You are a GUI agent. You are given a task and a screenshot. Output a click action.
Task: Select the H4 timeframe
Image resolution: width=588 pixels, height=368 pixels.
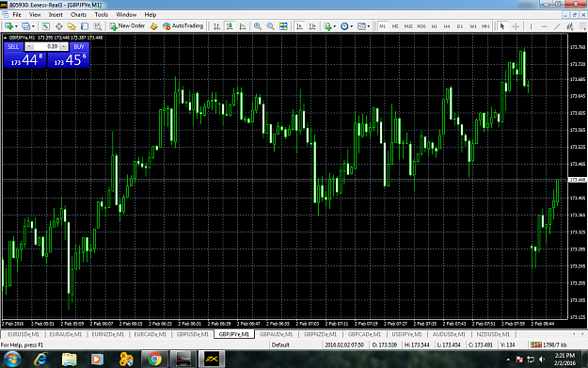pos(447,26)
